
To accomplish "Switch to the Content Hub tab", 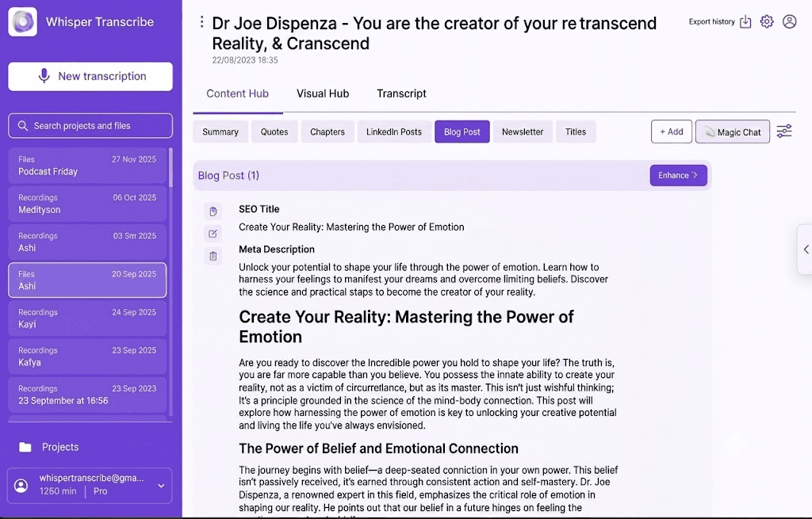I will (237, 93).
